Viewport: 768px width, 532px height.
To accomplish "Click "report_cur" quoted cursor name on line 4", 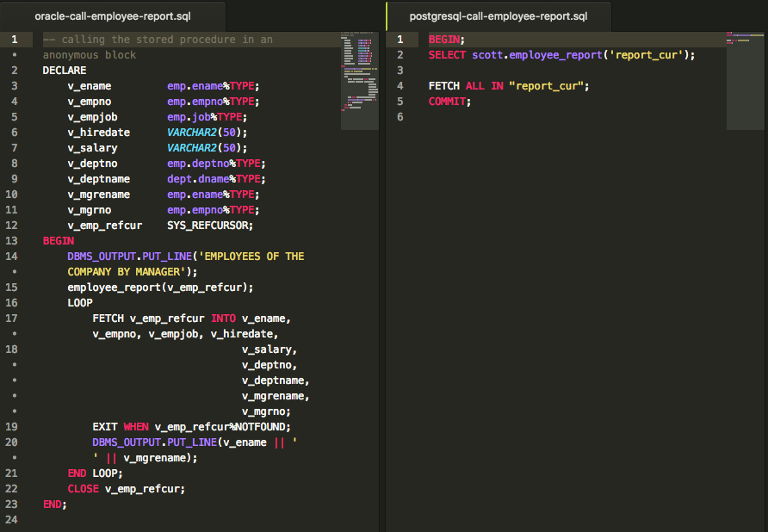I will tap(546, 86).
